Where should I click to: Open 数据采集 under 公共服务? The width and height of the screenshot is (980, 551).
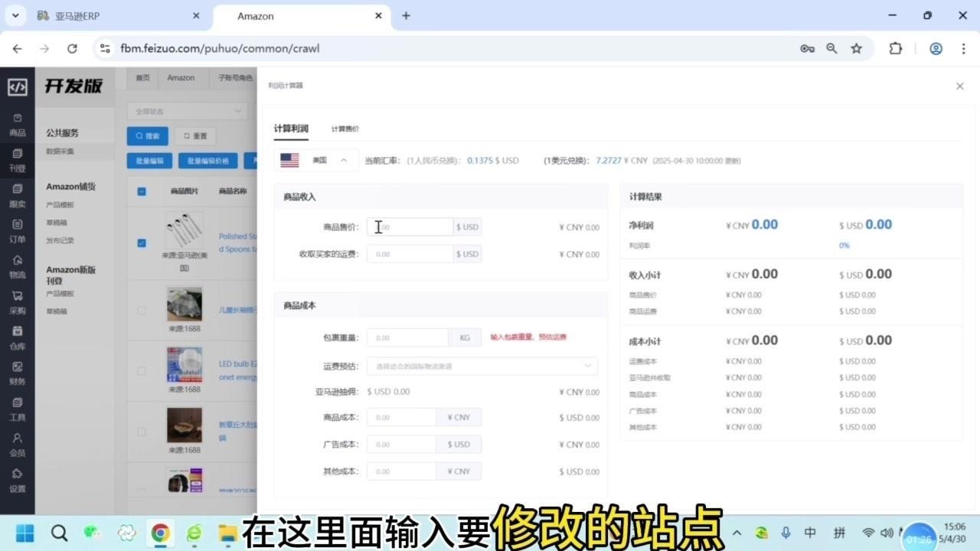point(60,151)
